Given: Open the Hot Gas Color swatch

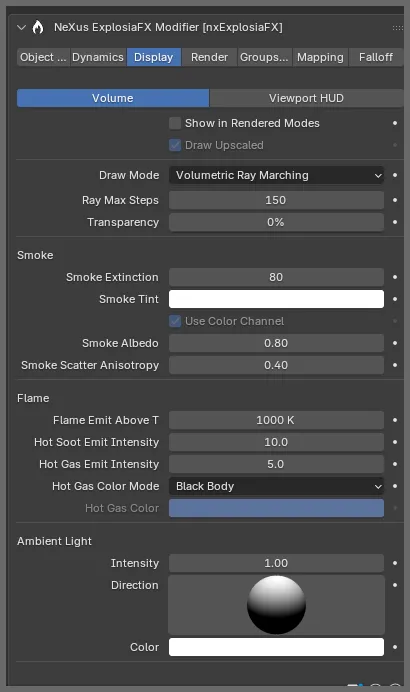Looking at the screenshot, I should tap(276, 508).
